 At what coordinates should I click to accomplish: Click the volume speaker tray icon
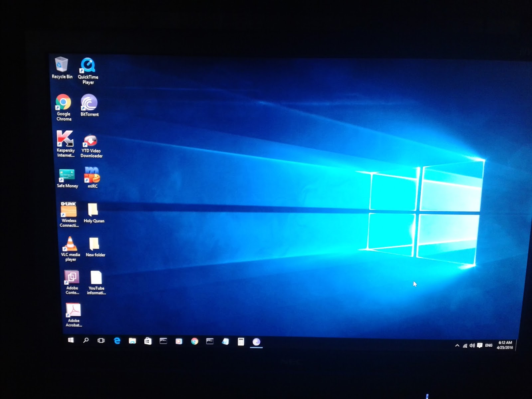(472, 345)
